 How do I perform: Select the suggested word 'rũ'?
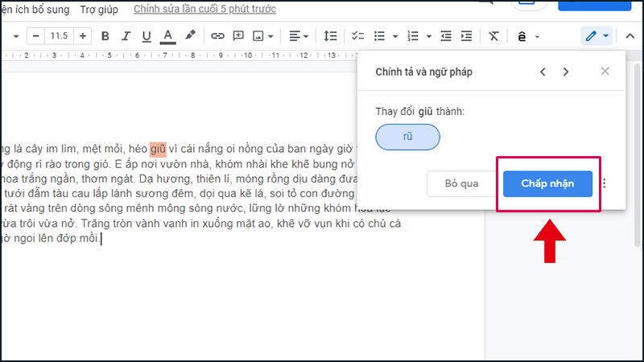407,137
